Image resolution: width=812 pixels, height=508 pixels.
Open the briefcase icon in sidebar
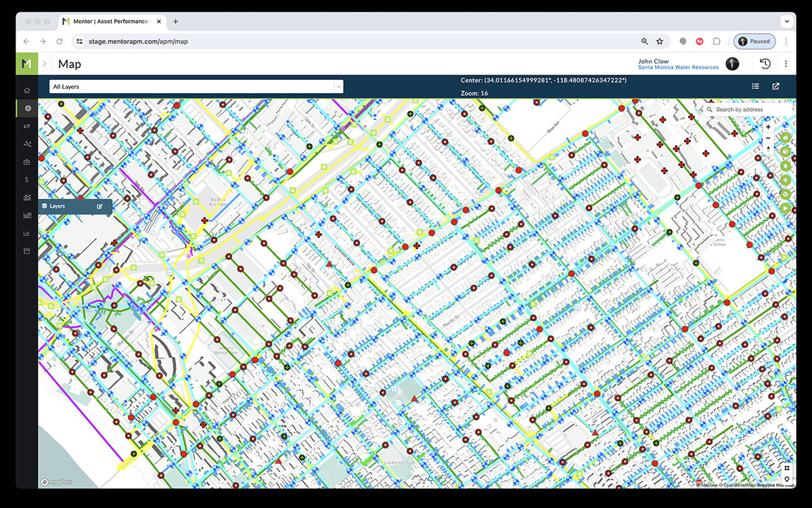[27, 162]
